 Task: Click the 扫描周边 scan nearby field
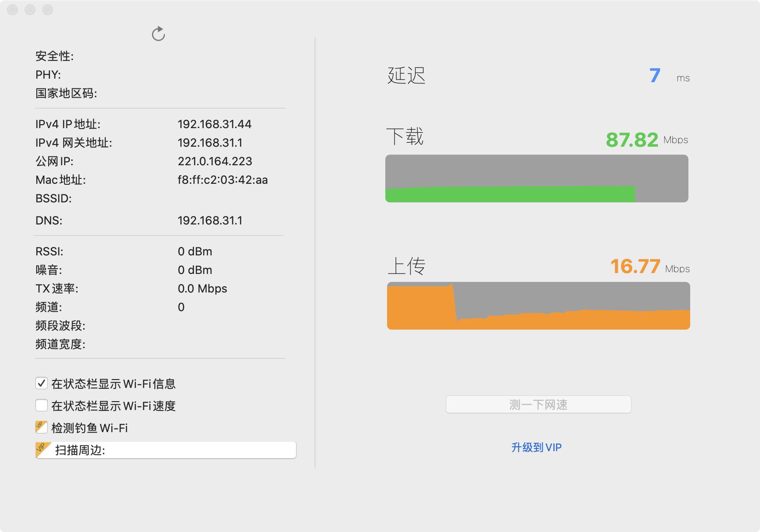(x=177, y=450)
